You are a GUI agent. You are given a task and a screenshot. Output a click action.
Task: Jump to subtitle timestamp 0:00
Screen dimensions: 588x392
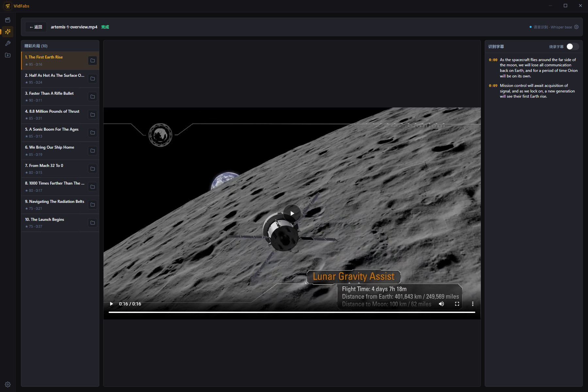493,60
